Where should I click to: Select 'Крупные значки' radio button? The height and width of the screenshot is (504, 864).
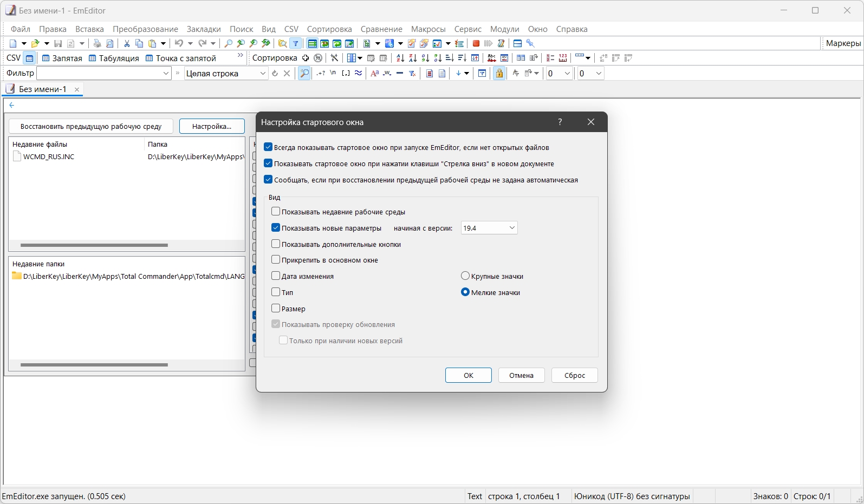pyautogui.click(x=465, y=276)
